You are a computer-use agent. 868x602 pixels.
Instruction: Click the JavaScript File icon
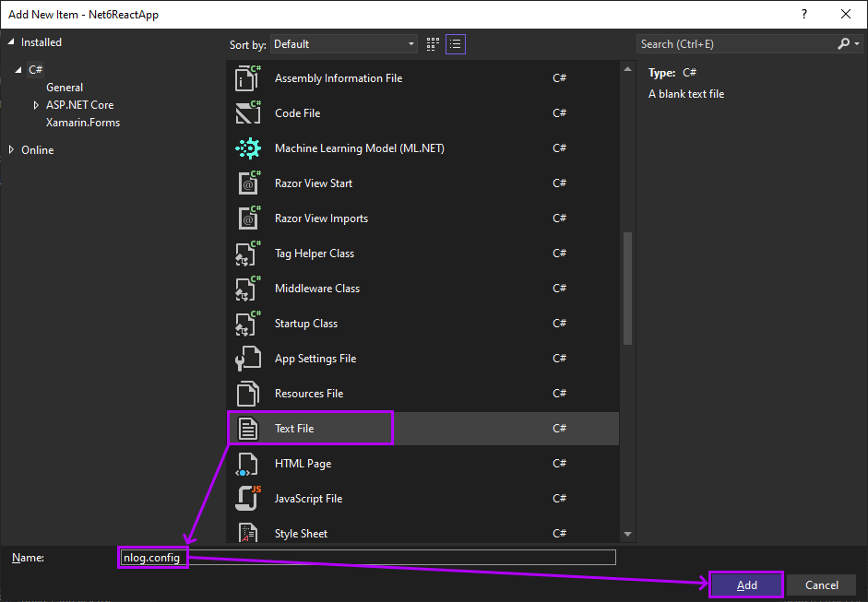point(247,499)
